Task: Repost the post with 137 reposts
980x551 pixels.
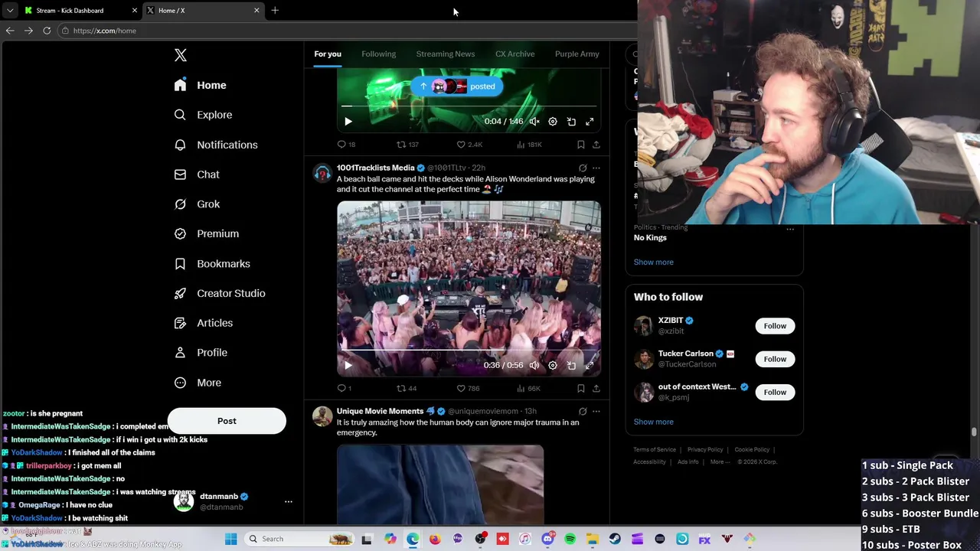Action: 407,145
